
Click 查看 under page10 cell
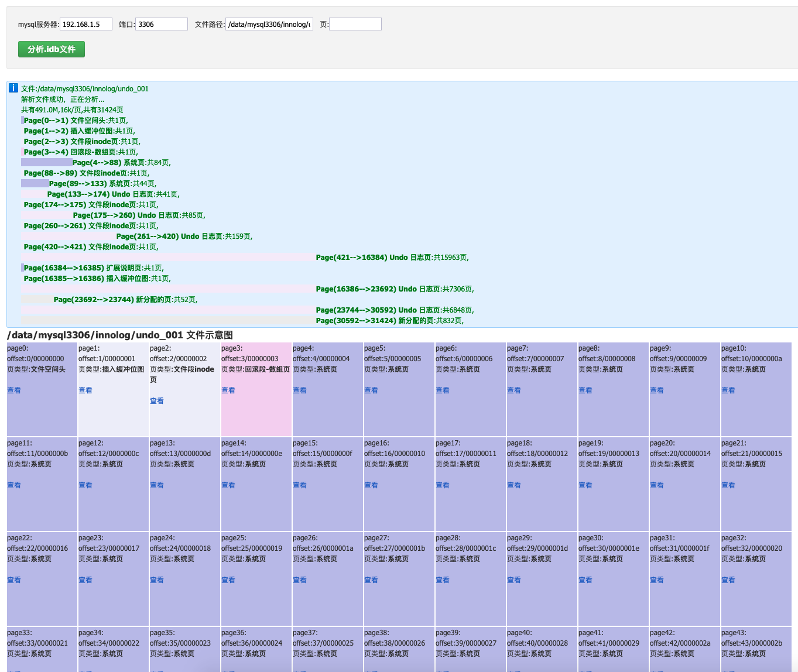tap(728, 390)
